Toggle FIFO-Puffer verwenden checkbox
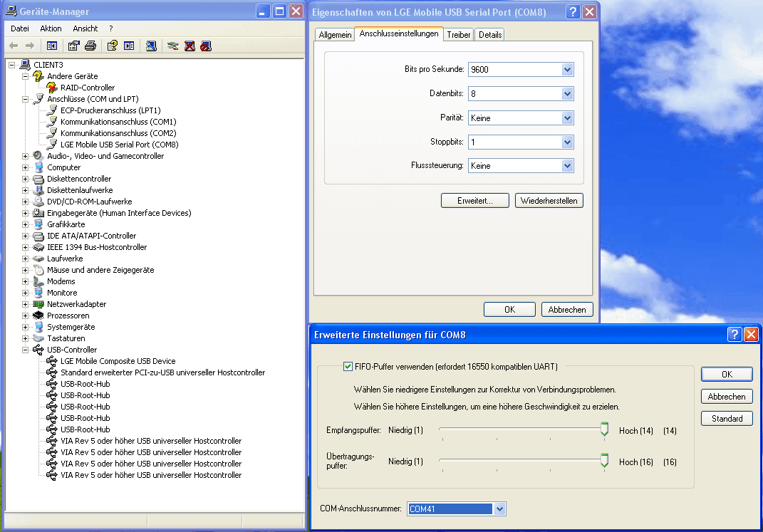 pos(348,367)
